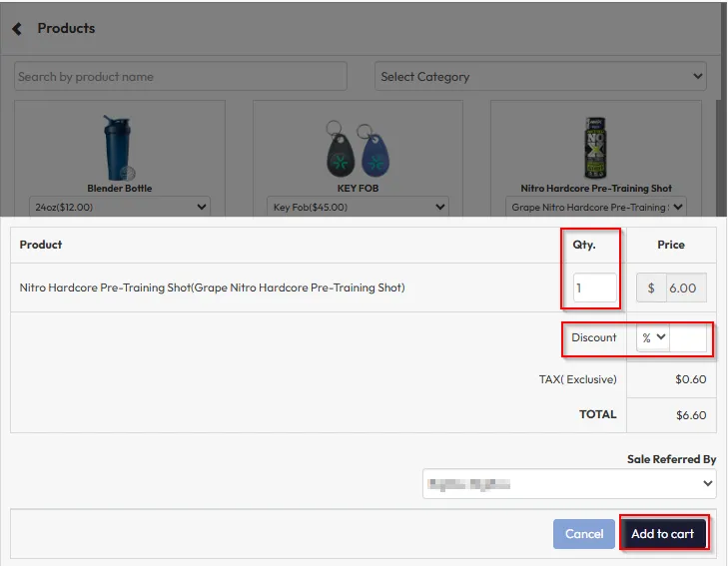
Task: Select the Blender Bottle product image
Action: [119, 147]
